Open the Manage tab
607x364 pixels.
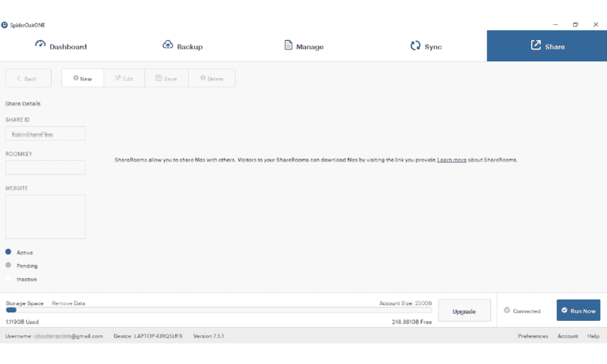[303, 46]
